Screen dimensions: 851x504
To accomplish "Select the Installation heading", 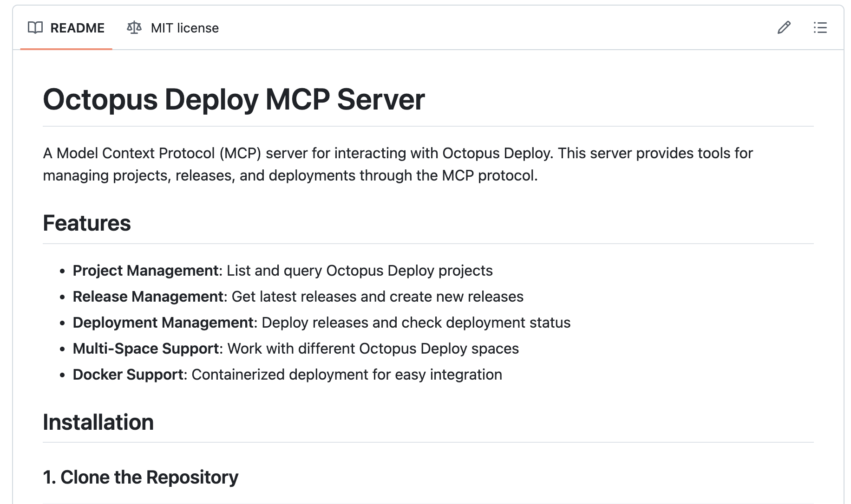I will tap(98, 422).
